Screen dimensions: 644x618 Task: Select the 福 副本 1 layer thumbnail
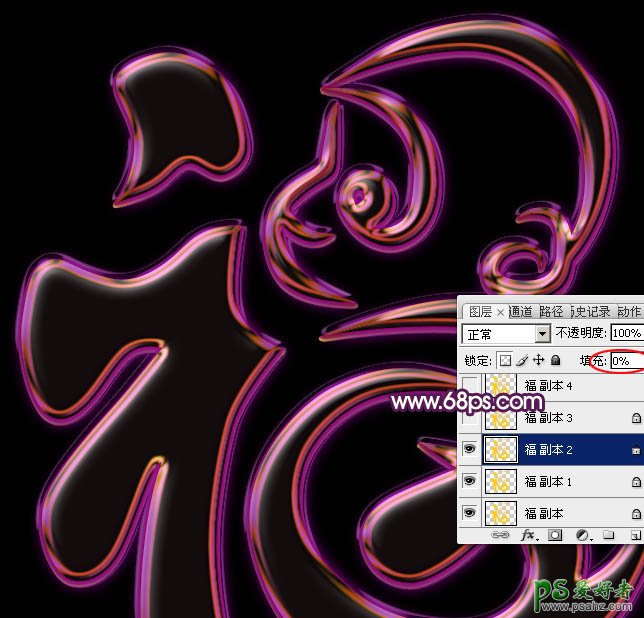[500, 482]
